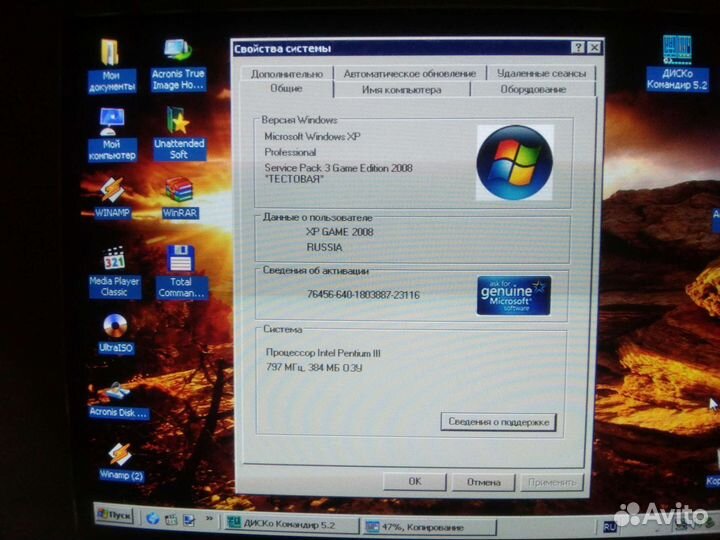Switch to the Автоматическое обновление tab
This screenshot has height=540, width=720.
(x=409, y=74)
